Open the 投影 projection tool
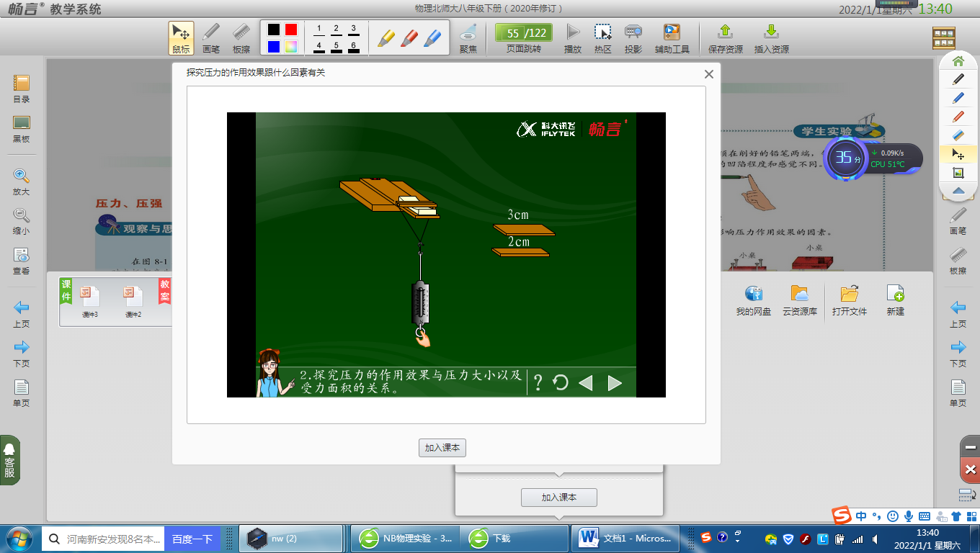This screenshot has height=553, width=980. point(633,37)
